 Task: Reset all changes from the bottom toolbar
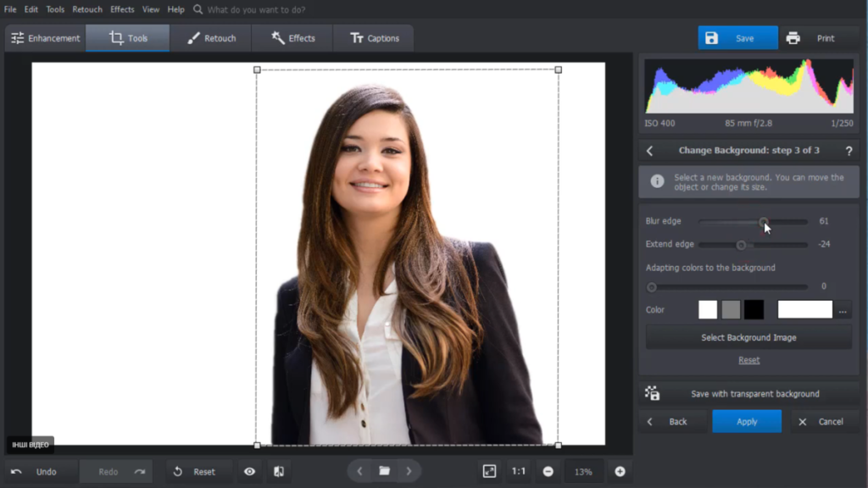click(x=198, y=471)
